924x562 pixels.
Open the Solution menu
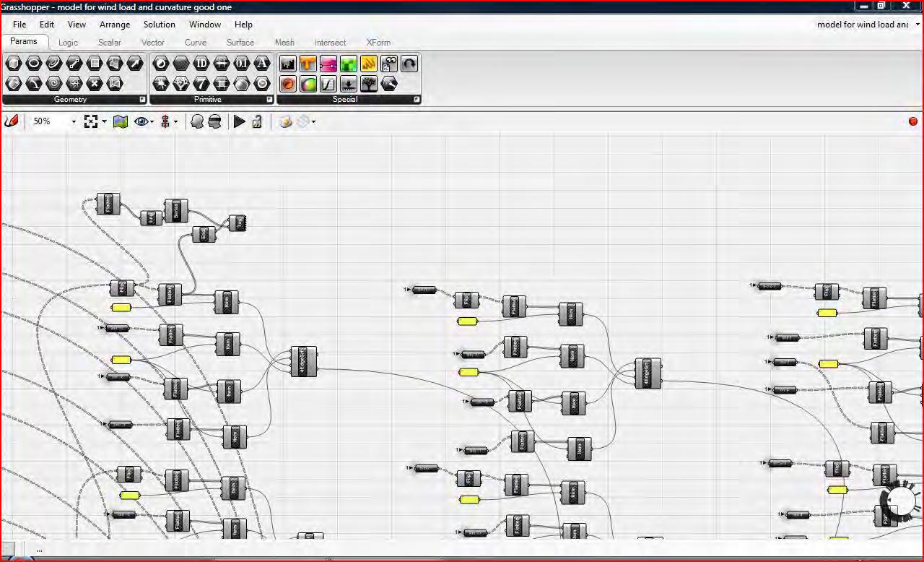pyautogui.click(x=160, y=25)
